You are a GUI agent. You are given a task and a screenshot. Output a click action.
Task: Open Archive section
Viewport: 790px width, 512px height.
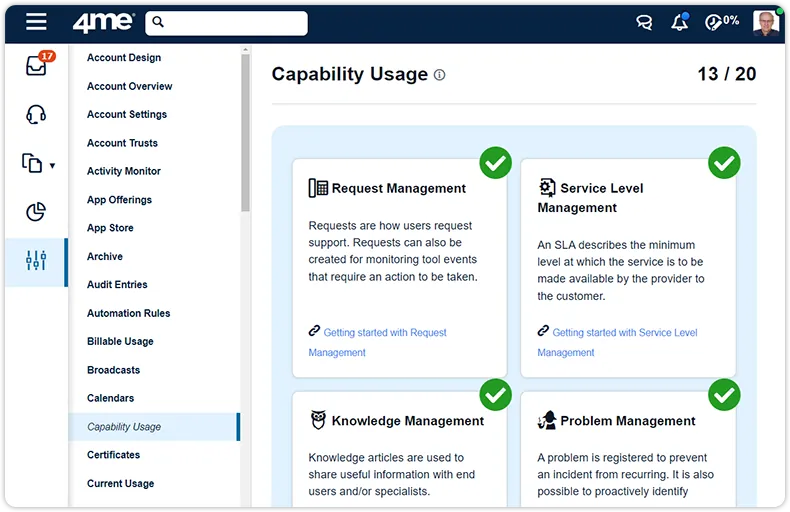[105, 257]
